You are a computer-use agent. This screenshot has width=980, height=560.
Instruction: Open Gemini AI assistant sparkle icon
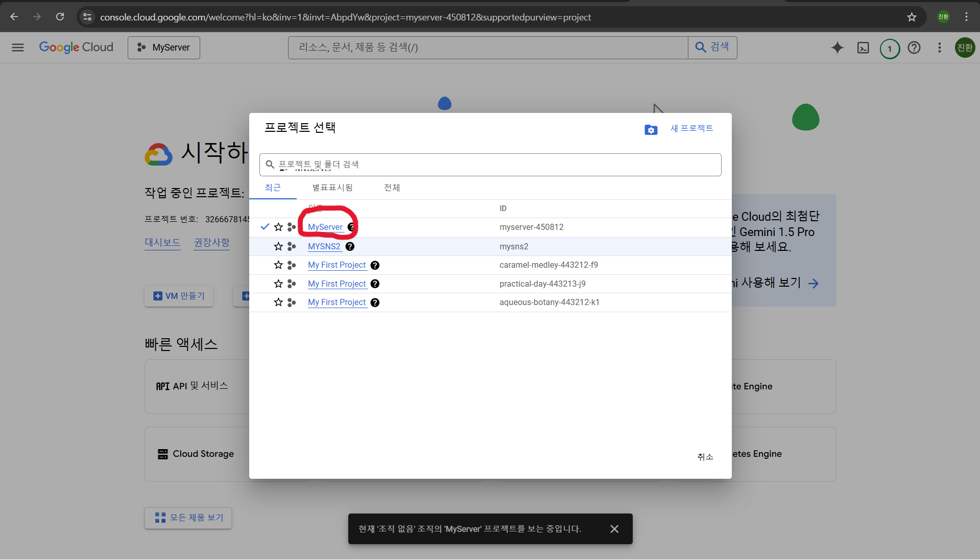[x=838, y=48]
